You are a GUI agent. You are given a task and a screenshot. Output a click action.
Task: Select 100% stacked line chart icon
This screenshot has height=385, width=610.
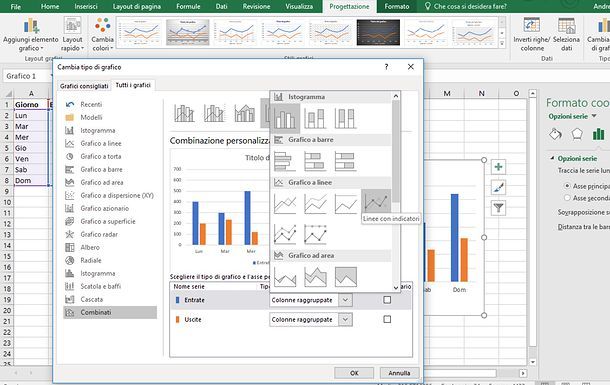coord(345,203)
